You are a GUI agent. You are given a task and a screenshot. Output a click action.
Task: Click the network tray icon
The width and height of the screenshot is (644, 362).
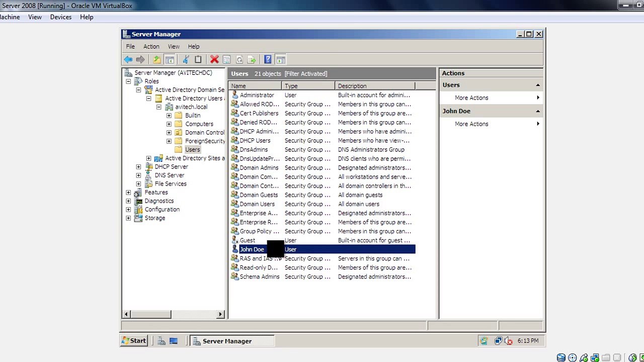pos(498,341)
